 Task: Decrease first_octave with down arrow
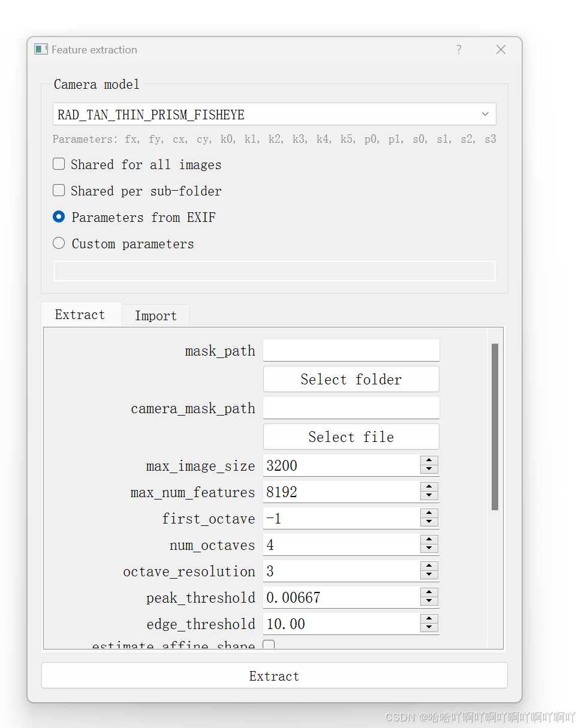coord(429,523)
